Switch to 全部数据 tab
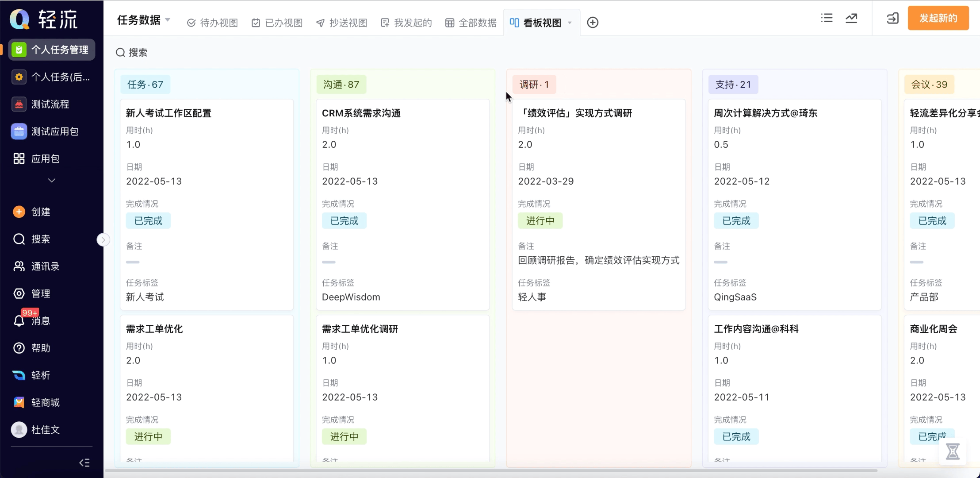980x478 pixels. point(471,23)
